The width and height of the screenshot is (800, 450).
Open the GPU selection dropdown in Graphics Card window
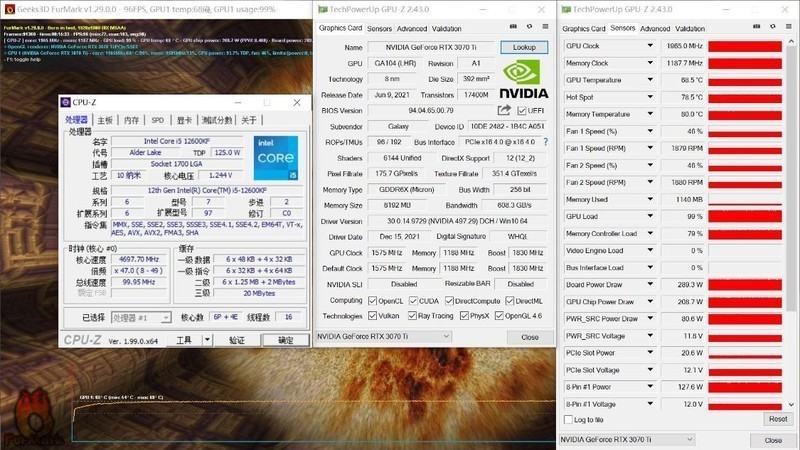[383, 336]
